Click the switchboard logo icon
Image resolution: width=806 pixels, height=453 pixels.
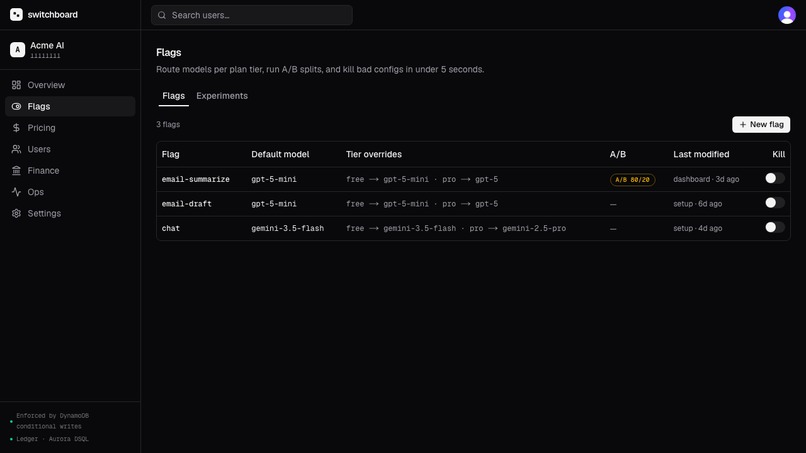[x=16, y=14]
